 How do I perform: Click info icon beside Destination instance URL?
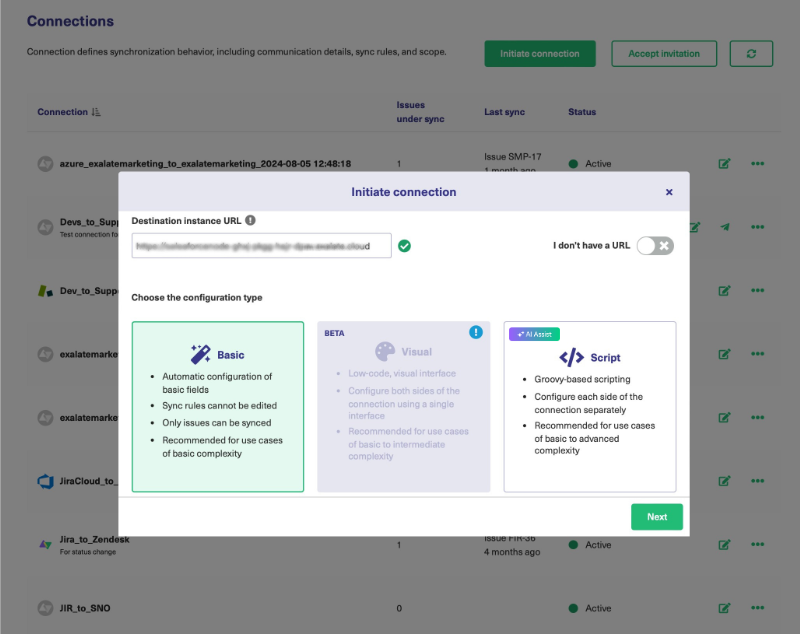pyautogui.click(x=250, y=220)
